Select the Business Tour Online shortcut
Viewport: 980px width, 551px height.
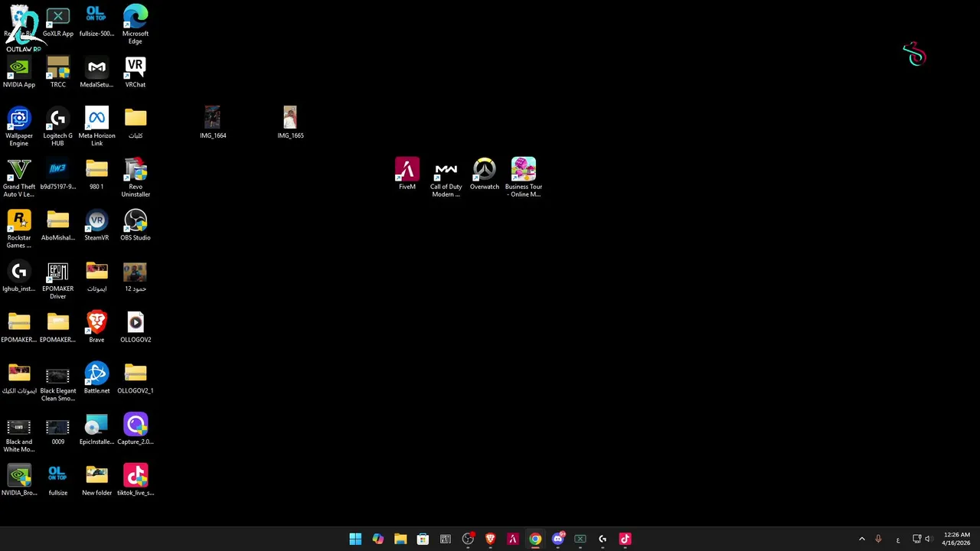point(524,178)
